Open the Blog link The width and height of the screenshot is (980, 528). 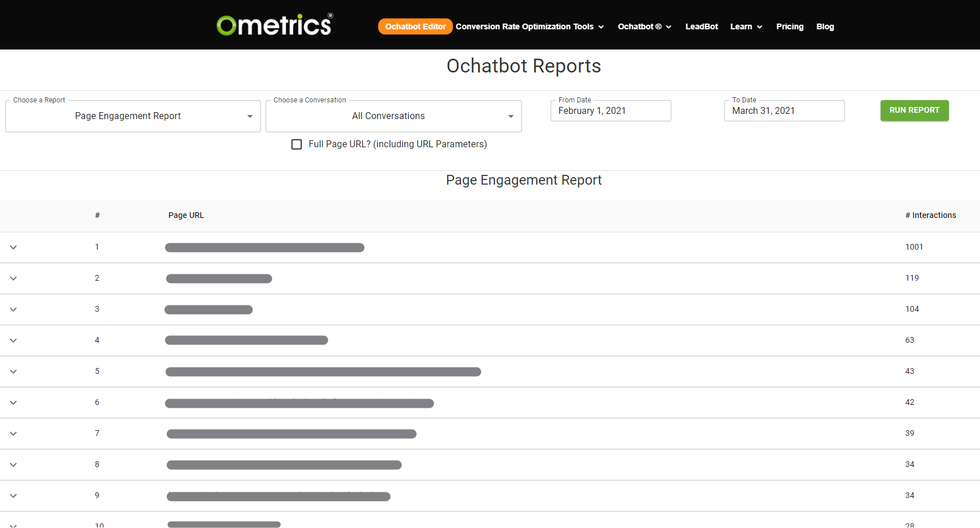point(825,26)
